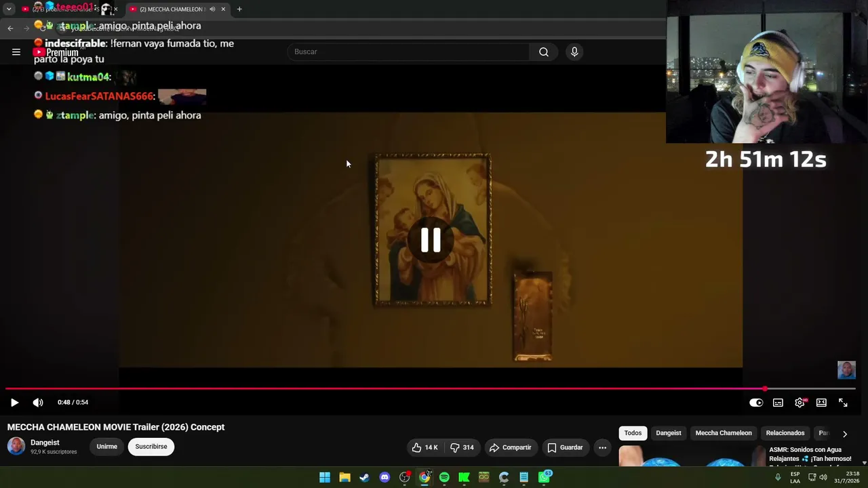Open Google Chrome from the taskbar

tap(425, 477)
